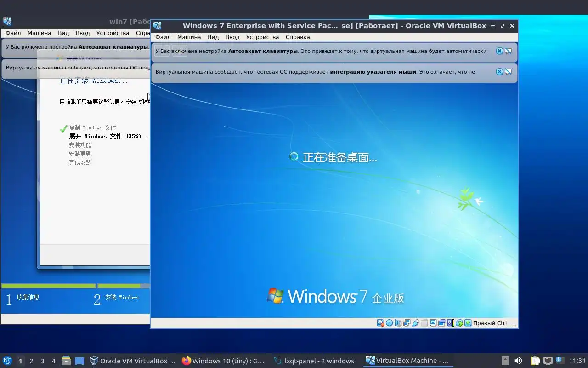
Task: Open USB devices indicator in status bar
Action: coord(415,323)
